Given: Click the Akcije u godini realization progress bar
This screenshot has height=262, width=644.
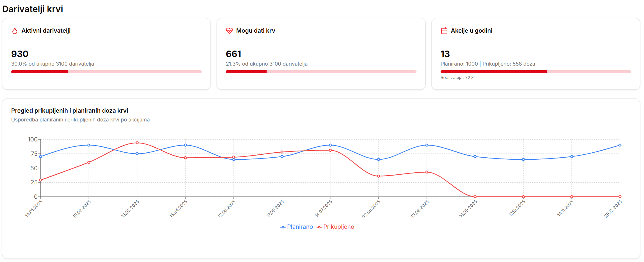Looking at the screenshot, I should [535, 72].
